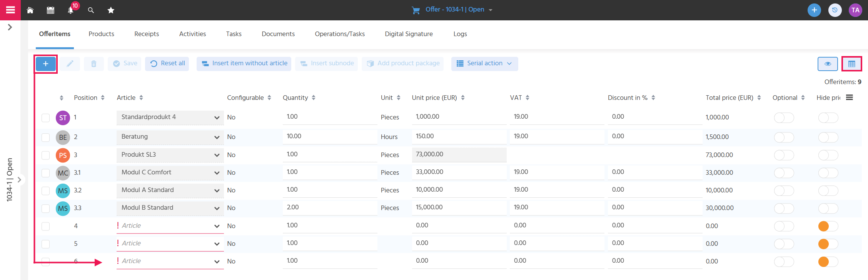Open Beratung article dropdown
Viewport: 868px width, 280px height.
(170, 137)
